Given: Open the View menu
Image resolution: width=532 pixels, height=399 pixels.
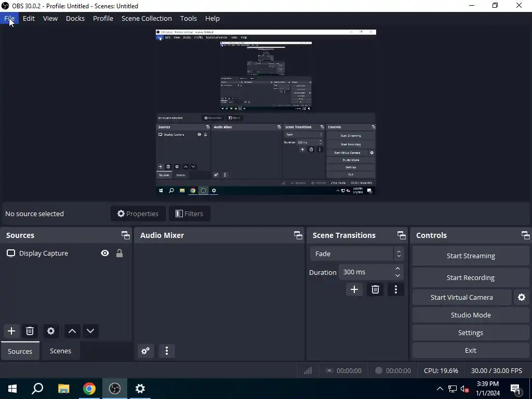Looking at the screenshot, I should (x=50, y=18).
